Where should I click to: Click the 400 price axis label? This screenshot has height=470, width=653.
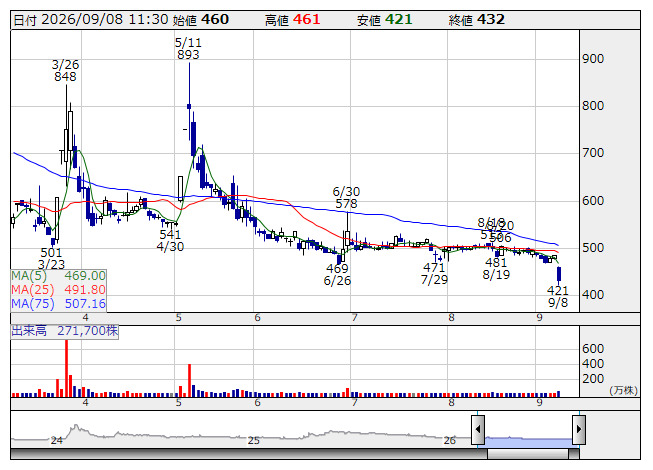[x=593, y=295]
